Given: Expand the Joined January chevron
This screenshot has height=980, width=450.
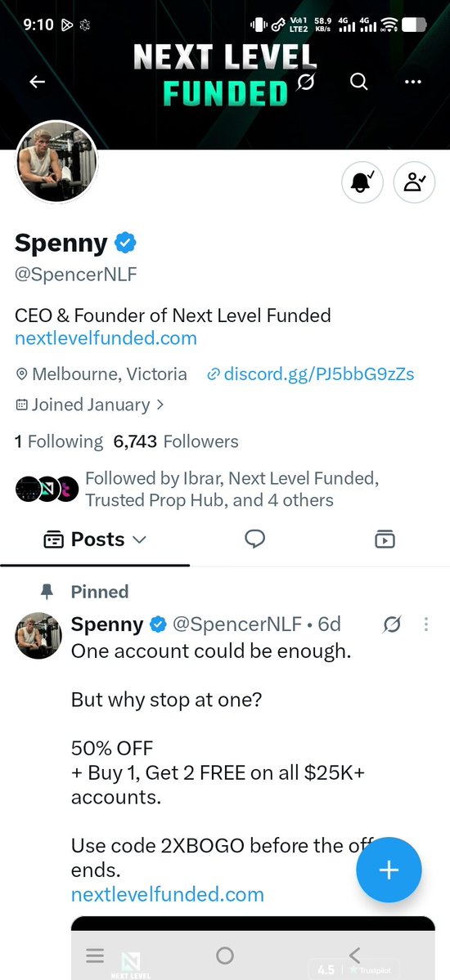Looking at the screenshot, I should click(x=160, y=405).
